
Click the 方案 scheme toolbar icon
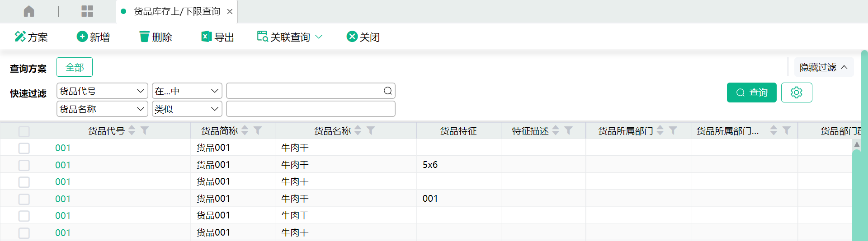pyautogui.click(x=20, y=37)
